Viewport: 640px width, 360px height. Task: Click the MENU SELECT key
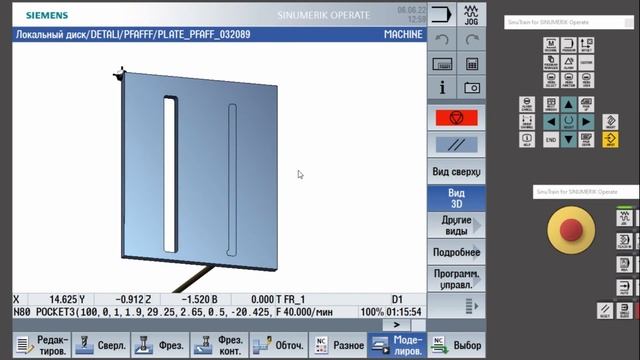click(x=551, y=80)
